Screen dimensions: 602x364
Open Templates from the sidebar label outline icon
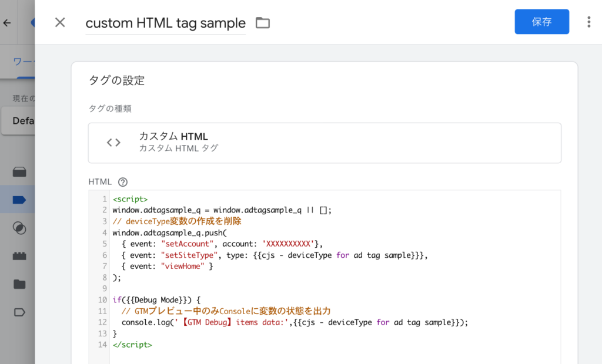coord(19,312)
